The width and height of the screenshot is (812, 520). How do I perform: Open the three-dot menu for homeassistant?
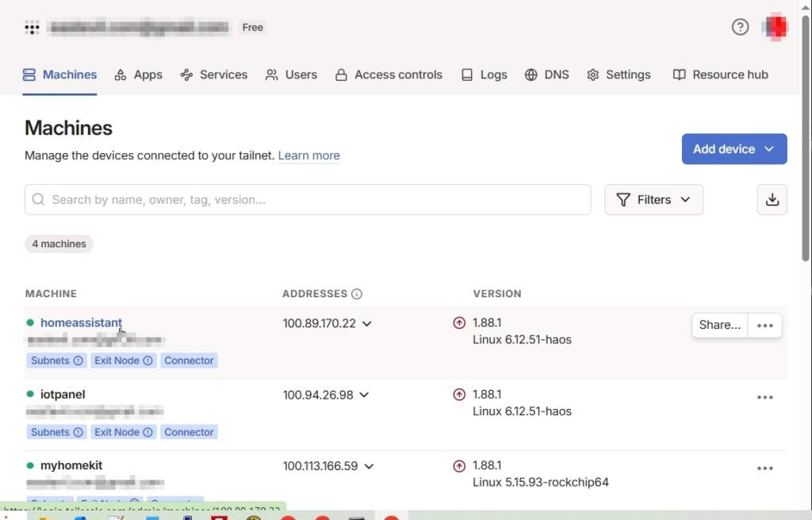(764, 326)
